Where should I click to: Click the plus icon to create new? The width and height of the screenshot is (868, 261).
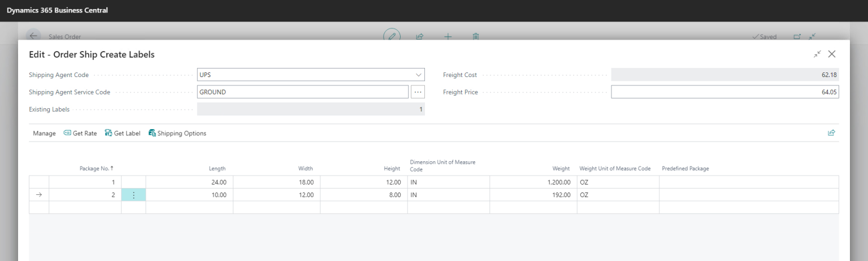(448, 36)
